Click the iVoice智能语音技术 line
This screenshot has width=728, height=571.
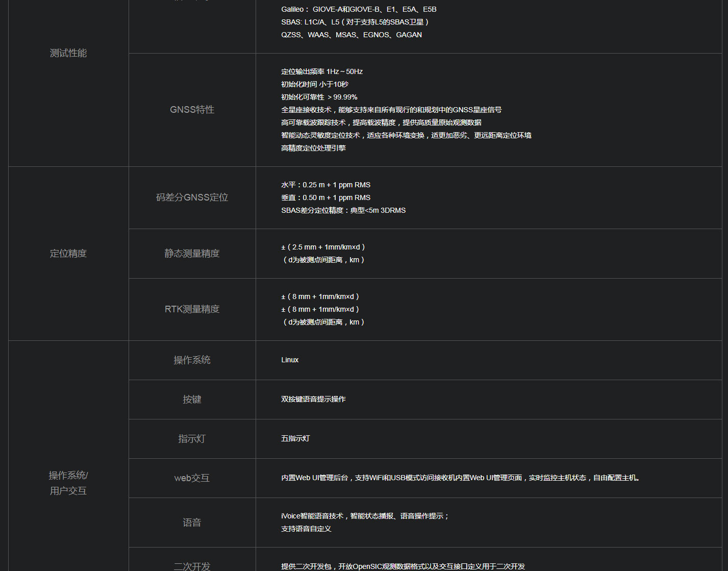coord(365,516)
